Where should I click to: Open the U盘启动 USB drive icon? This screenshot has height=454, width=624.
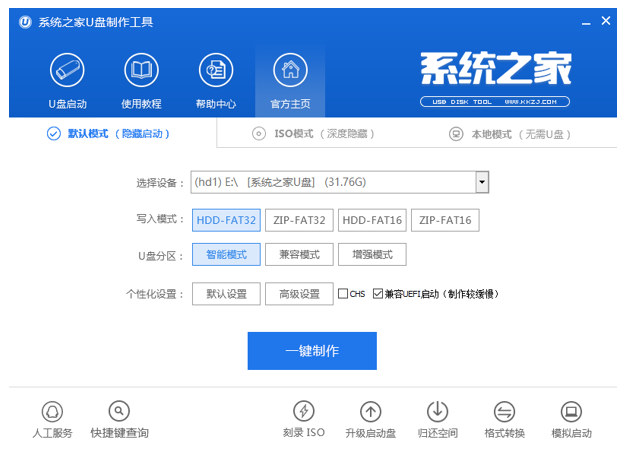67,70
